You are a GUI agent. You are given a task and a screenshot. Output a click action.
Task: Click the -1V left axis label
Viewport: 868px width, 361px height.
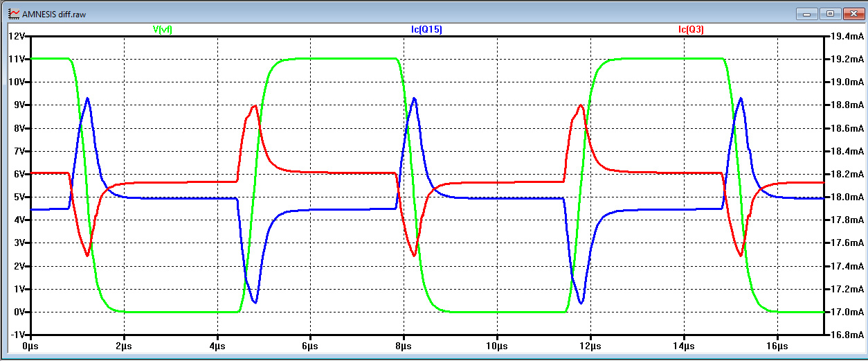click(17, 335)
